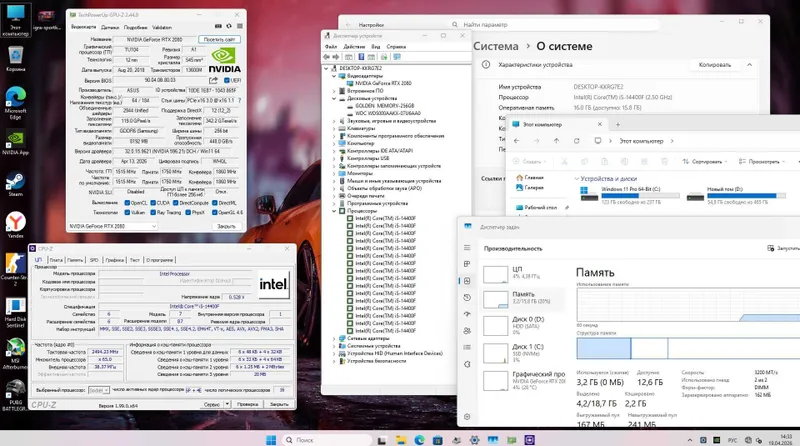Open the NVIDIA App desktop icon
Screen dimensions: 800x446
pos(15,143)
